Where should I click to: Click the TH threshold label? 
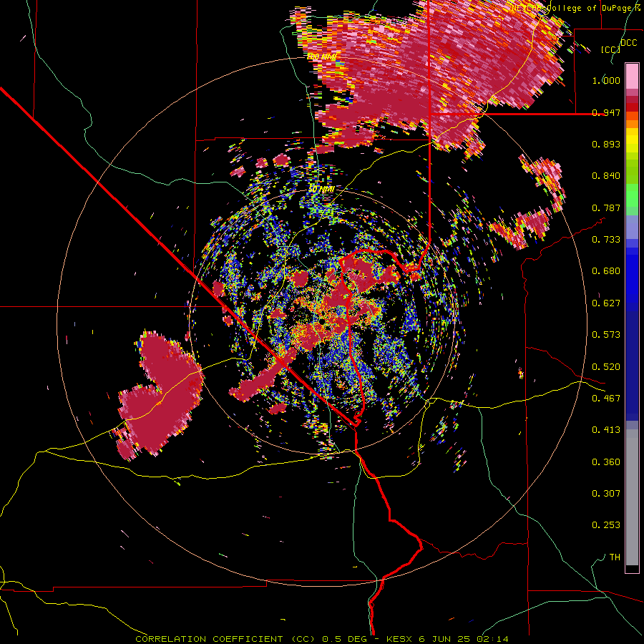[x=615, y=557]
